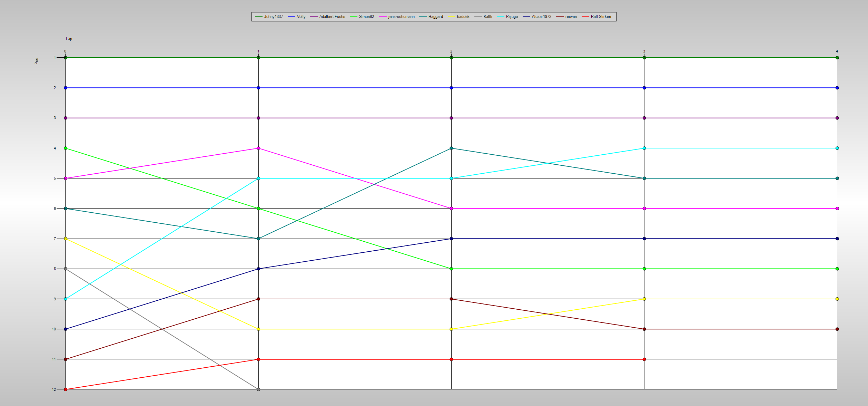The height and width of the screenshot is (406, 868).
Task: Click baddek's yellow marker at lap 3
Action: click(x=644, y=299)
